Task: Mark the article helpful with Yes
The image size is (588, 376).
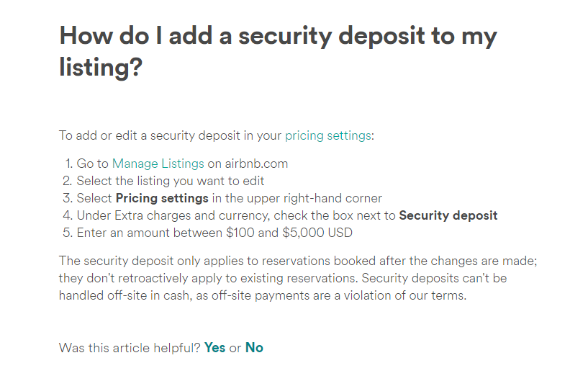Action: pos(215,348)
